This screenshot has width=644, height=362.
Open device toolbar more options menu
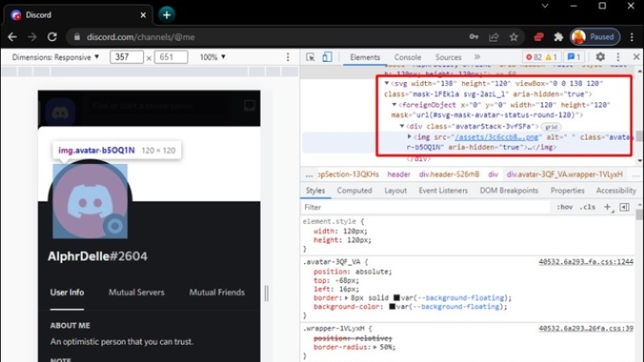(288, 57)
